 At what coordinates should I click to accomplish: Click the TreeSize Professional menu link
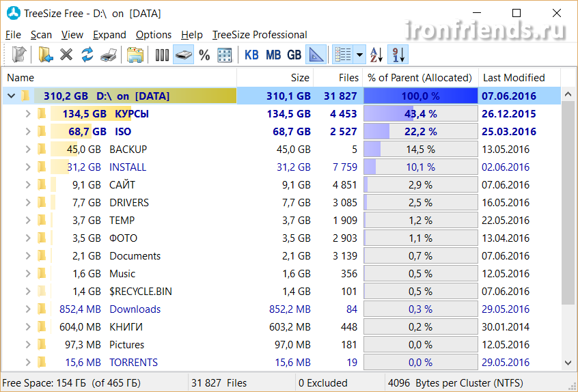pos(260,35)
